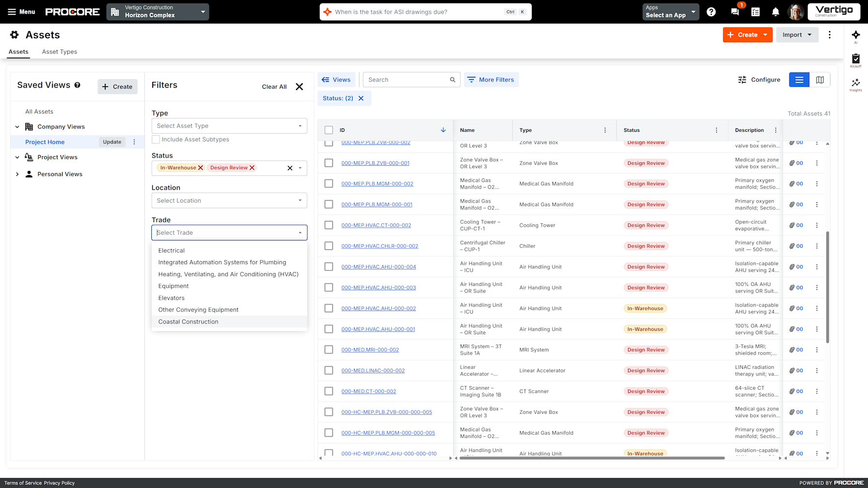Open the page-level more options kebab menu

[830, 35]
